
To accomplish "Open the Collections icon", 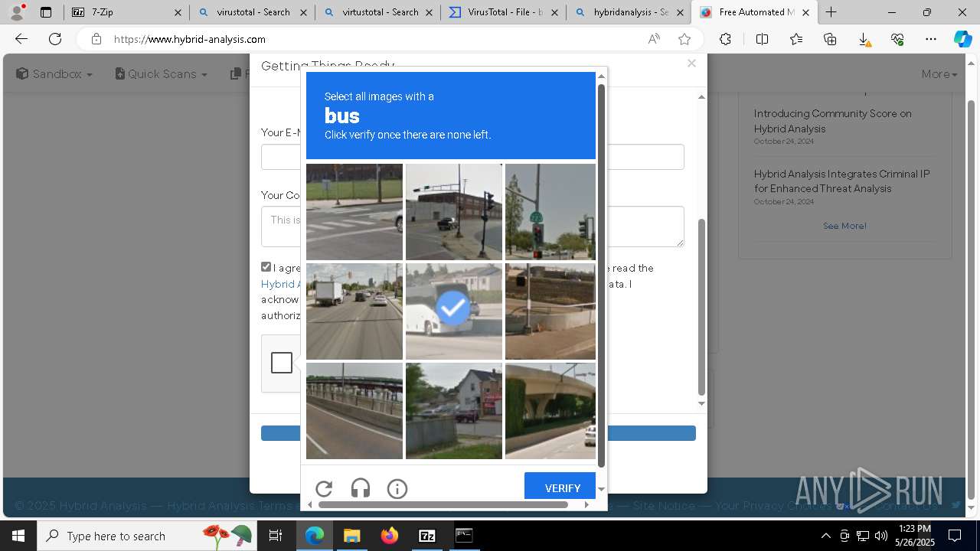I will [830, 39].
